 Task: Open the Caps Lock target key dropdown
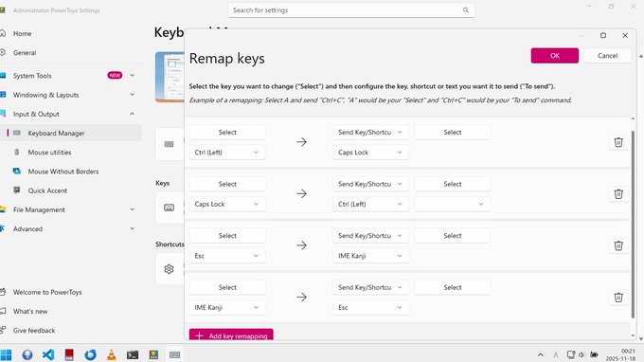[370, 153]
